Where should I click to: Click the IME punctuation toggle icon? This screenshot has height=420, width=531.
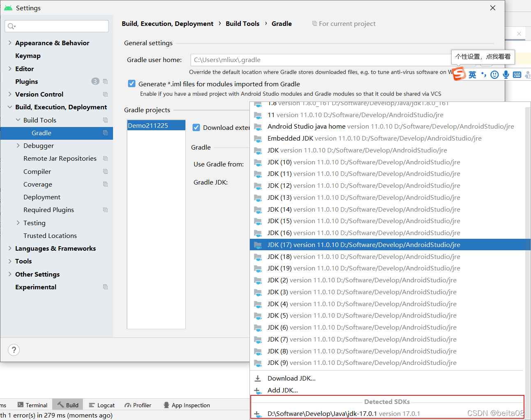(484, 75)
